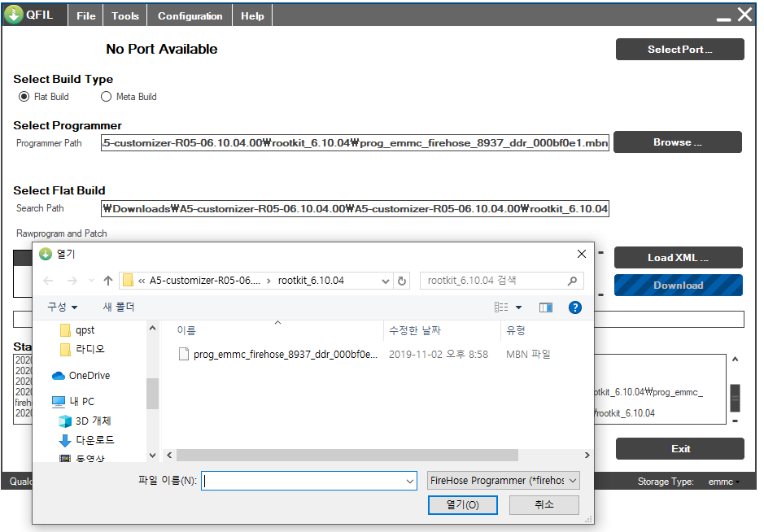Viewport: 764px width, 532px height.
Task: Select OneDrive in navigation pane
Action: (81, 376)
